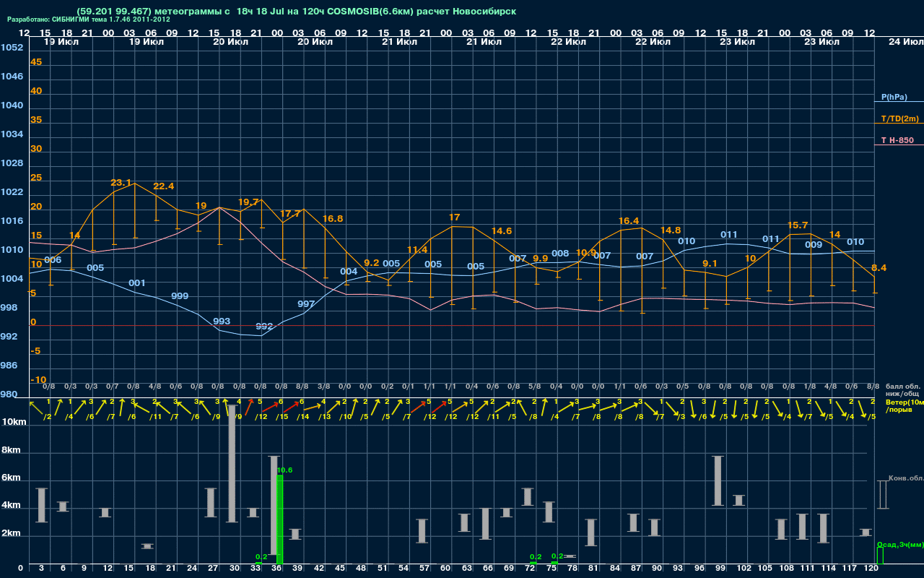Image resolution: width=924 pixels, height=578 pixels.
Task: Click the 006 pressure label
Action: click(x=53, y=260)
